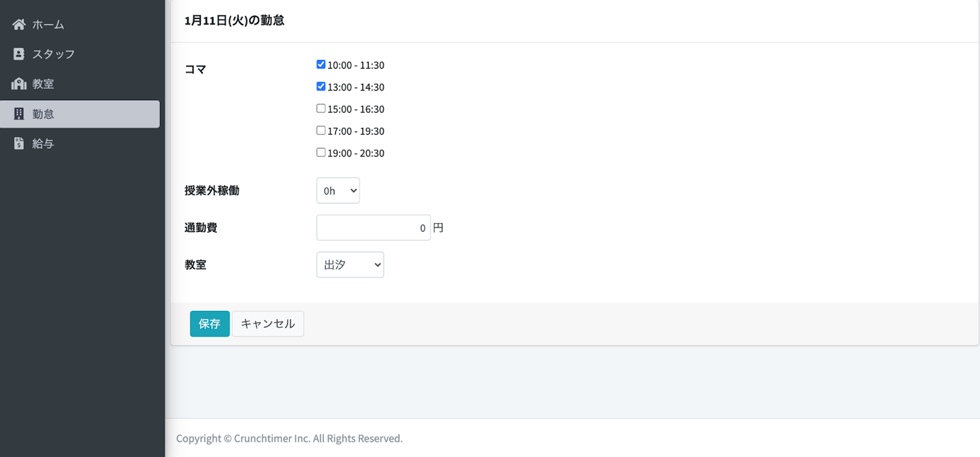
Task: Check the 15:00 - 16:30 slot checkbox
Action: pos(321,108)
